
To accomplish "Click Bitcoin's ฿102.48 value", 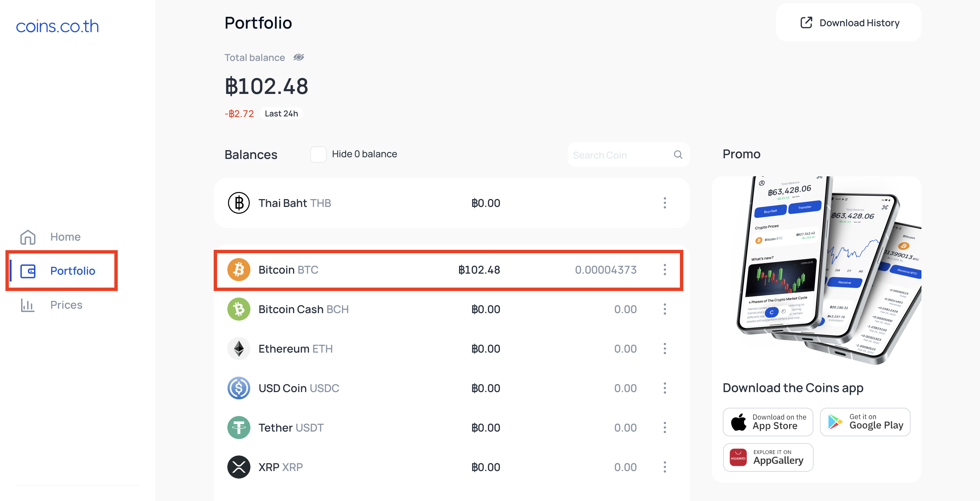I will 479,270.
